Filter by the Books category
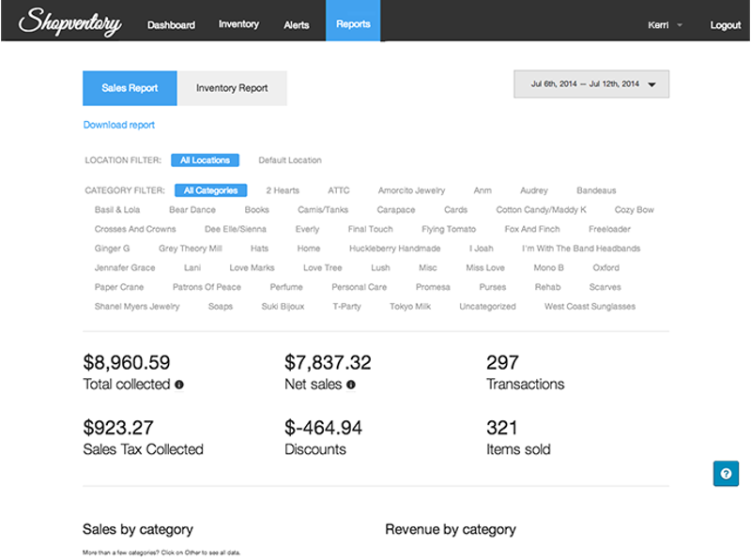Viewport: 751px width, 560px height. point(256,209)
